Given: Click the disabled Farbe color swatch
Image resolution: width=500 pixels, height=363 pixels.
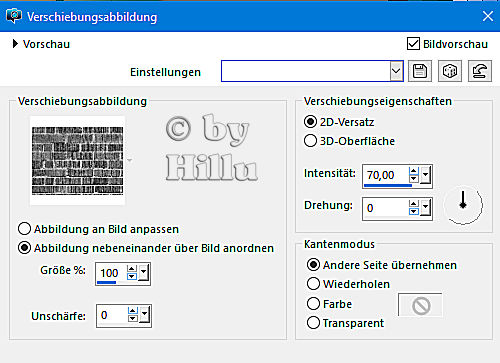Looking at the screenshot, I should [x=420, y=305].
